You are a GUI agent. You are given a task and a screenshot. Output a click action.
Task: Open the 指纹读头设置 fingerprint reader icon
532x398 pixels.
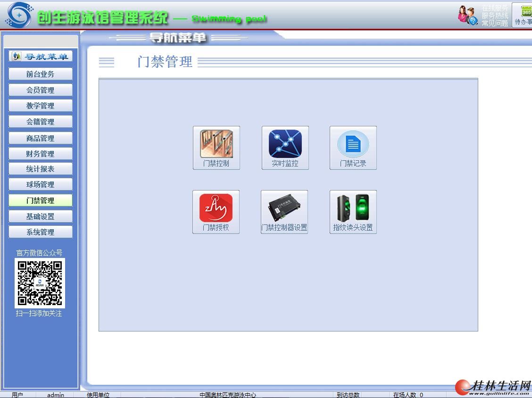(353, 211)
